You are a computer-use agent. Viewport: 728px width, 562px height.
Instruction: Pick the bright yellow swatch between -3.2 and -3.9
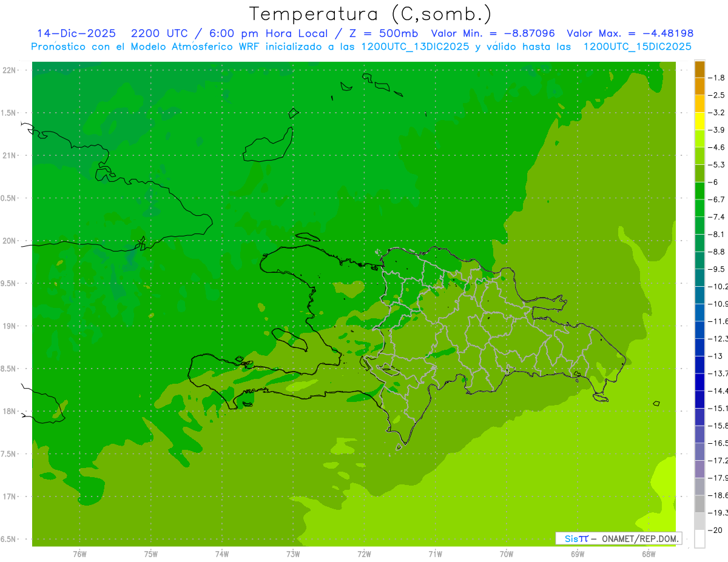[x=699, y=121]
